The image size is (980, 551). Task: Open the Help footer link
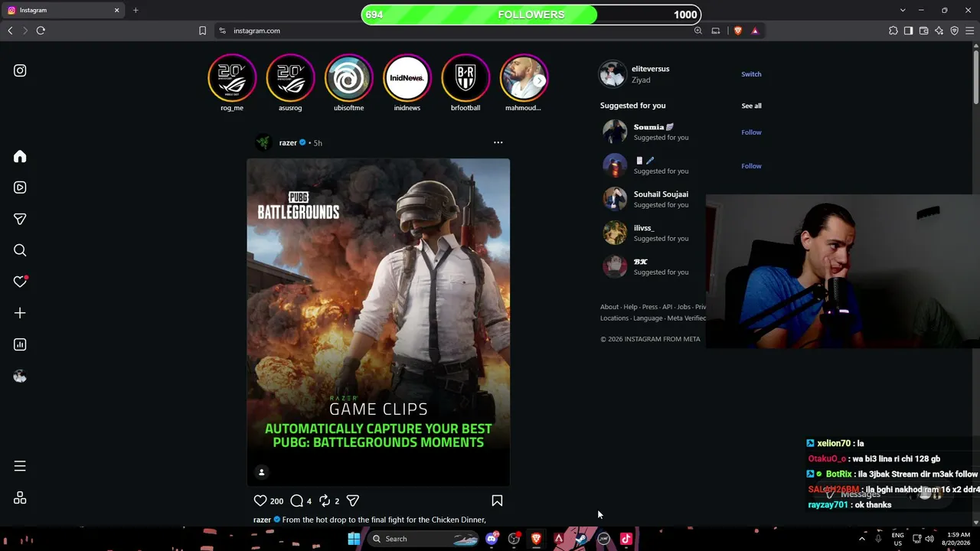click(630, 307)
